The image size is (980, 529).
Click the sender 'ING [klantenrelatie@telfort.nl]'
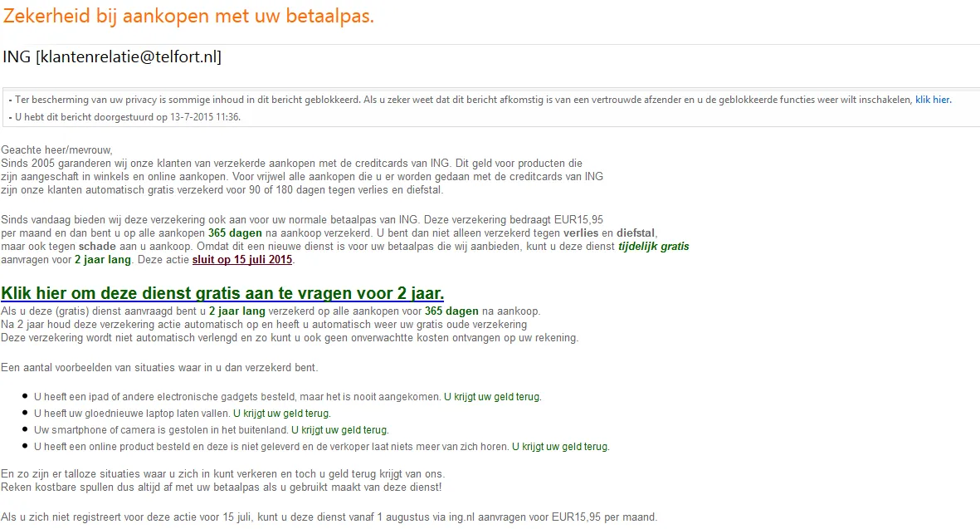tap(112, 57)
